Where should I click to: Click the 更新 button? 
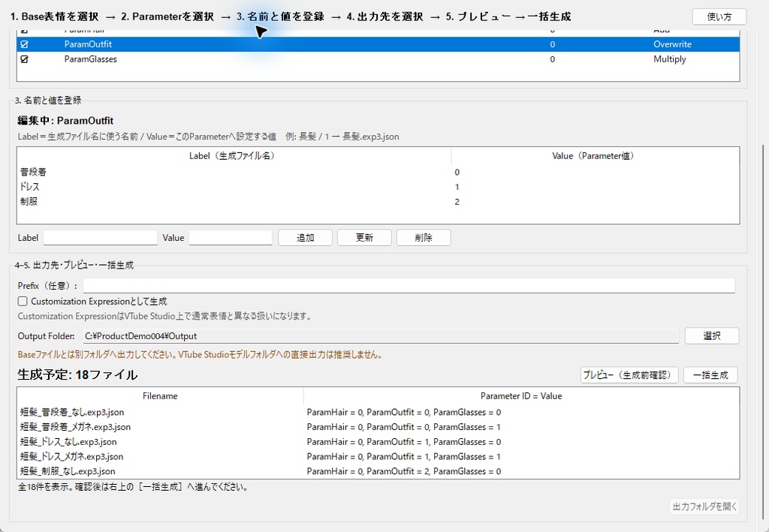pyautogui.click(x=364, y=238)
